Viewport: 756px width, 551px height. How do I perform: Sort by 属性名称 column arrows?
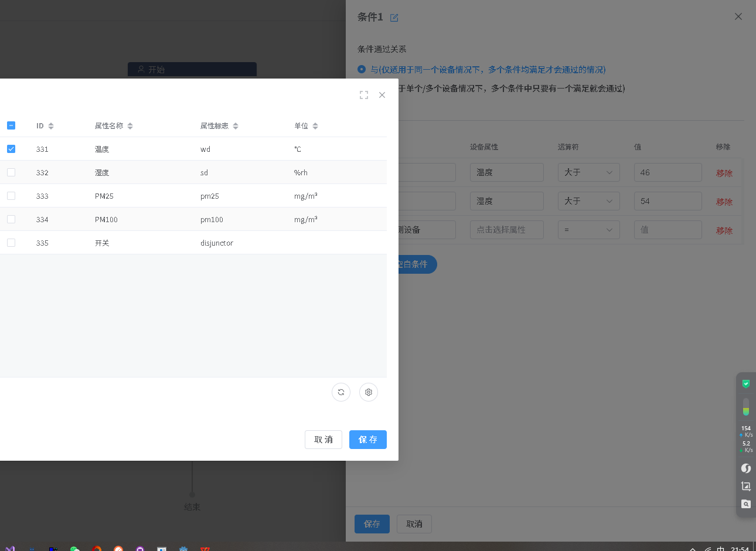tap(130, 126)
